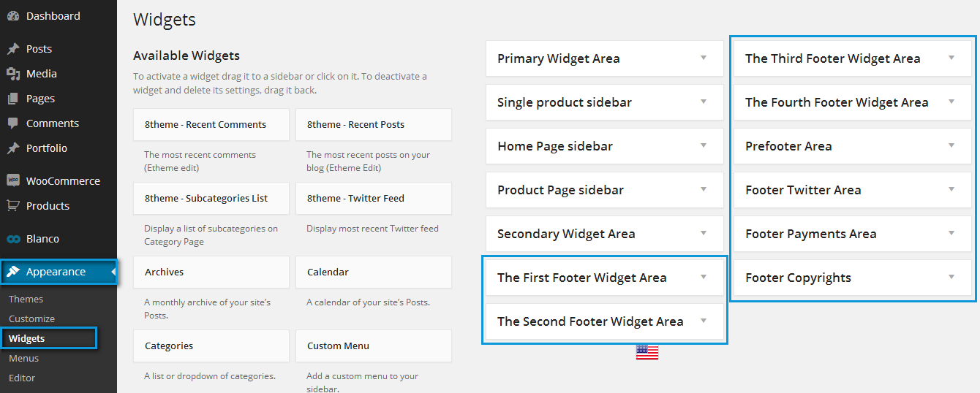The image size is (980, 393).
Task: Click the Posts pushpin icon
Action: pos(13,49)
